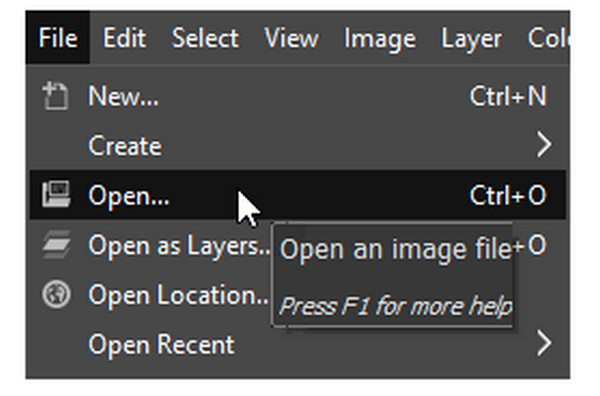Click the Open file folder icon
Screen dimensions: 600x396
tap(56, 194)
